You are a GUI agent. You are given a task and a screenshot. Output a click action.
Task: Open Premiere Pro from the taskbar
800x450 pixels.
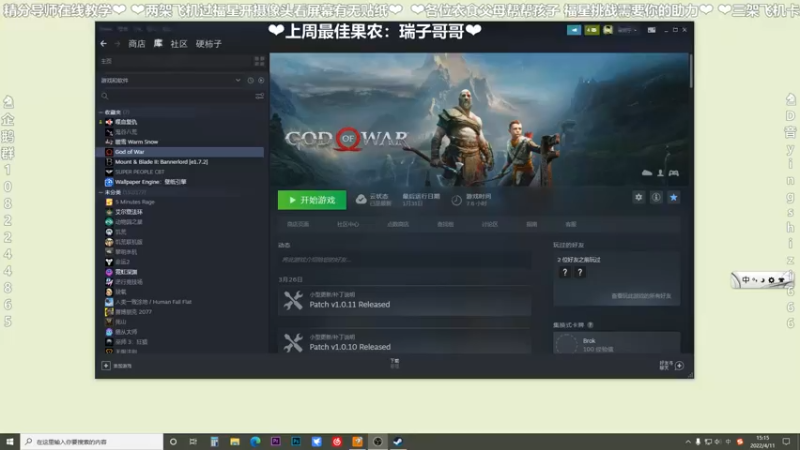(276, 441)
